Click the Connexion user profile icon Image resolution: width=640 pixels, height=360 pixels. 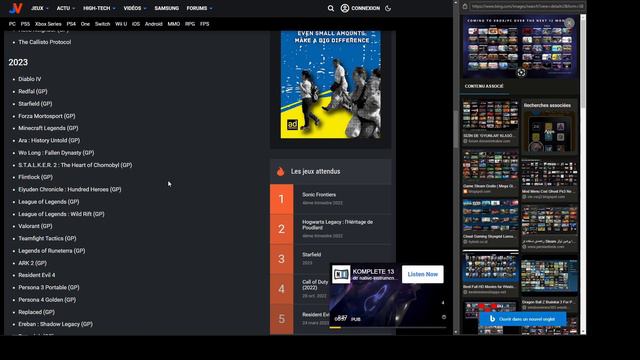pyautogui.click(x=345, y=8)
